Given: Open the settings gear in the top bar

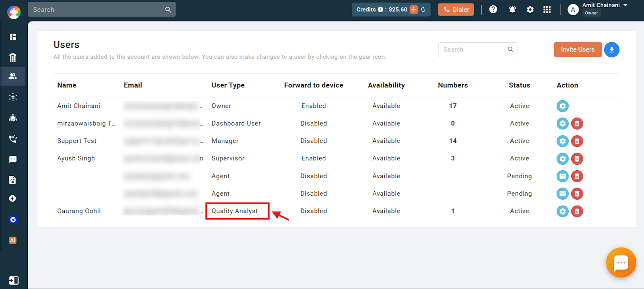Looking at the screenshot, I should click(530, 10).
